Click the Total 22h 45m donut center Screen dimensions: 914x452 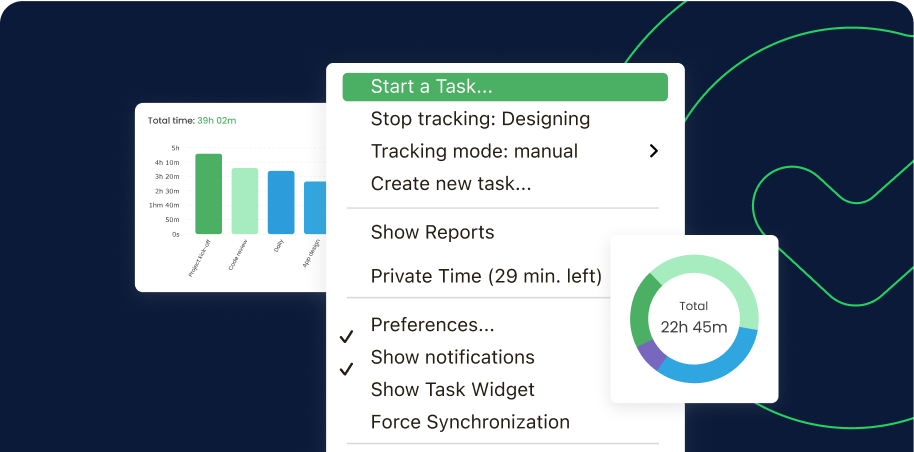point(694,318)
